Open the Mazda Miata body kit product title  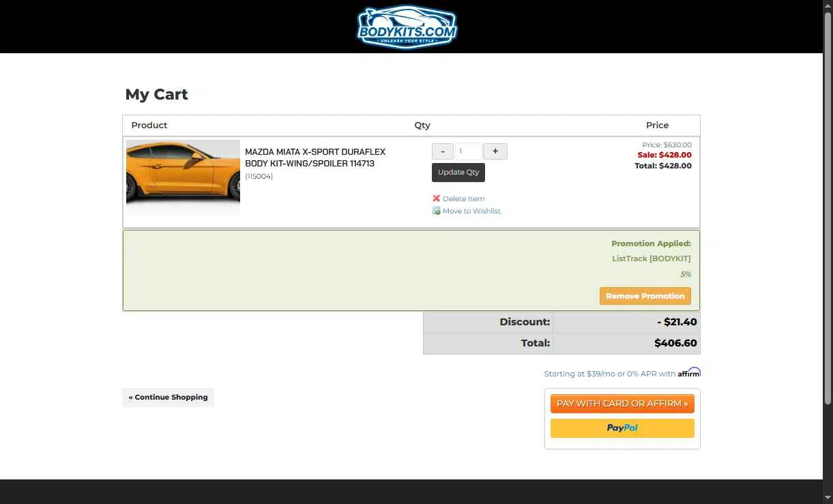coord(315,158)
